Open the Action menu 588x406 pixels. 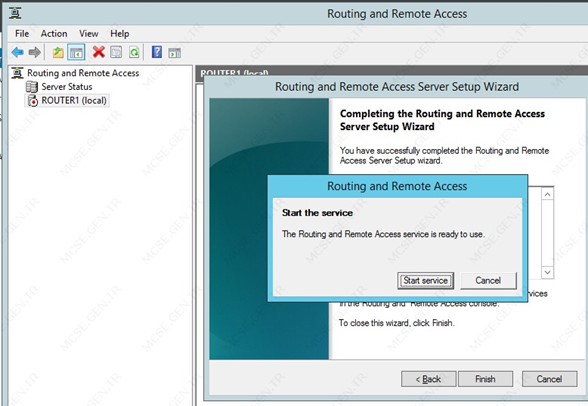54,34
